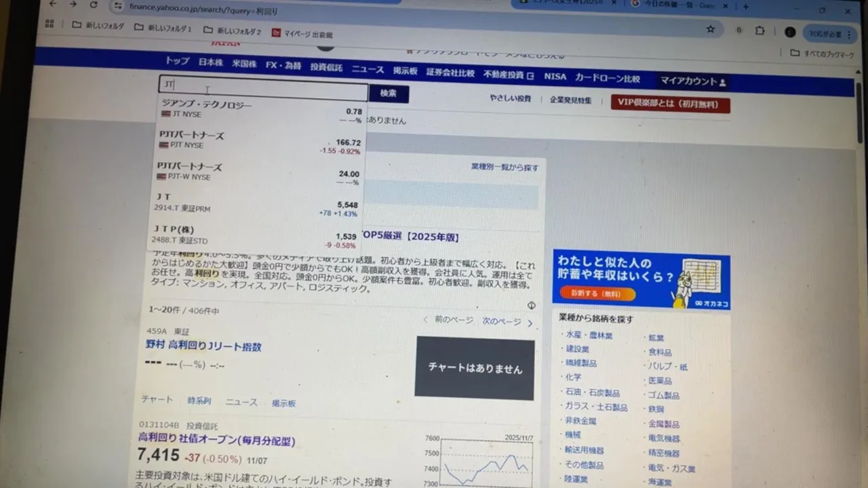
Task: Open the ニュース menu item
Action: [x=368, y=69]
